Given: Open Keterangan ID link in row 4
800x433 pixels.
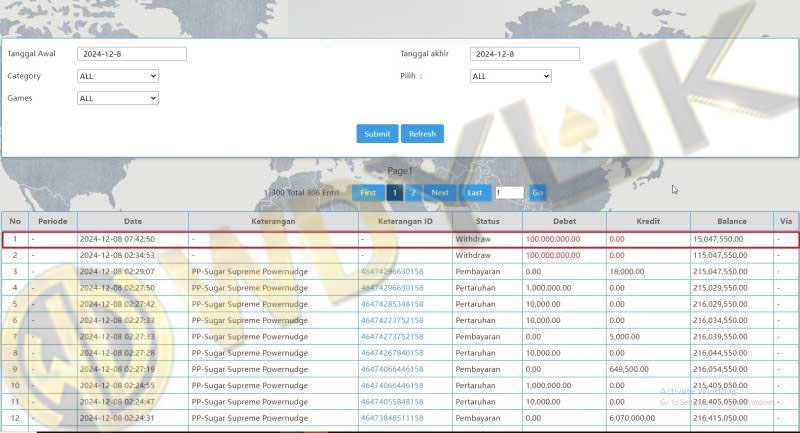Looking at the screenshot, I should 392,288.
